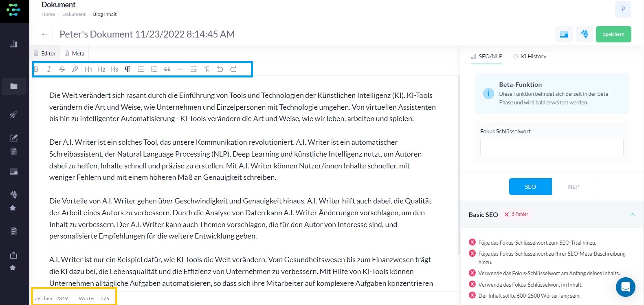Screen dimensions: 644x305
Task: Click the document title Peter's Dokument
Action: 147,34
